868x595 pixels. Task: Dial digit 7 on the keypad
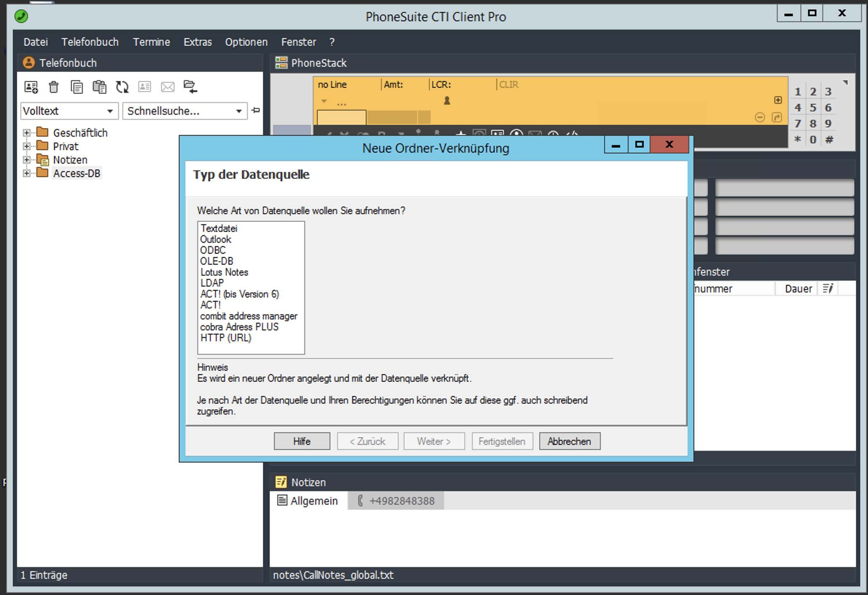tap(798, 123)
